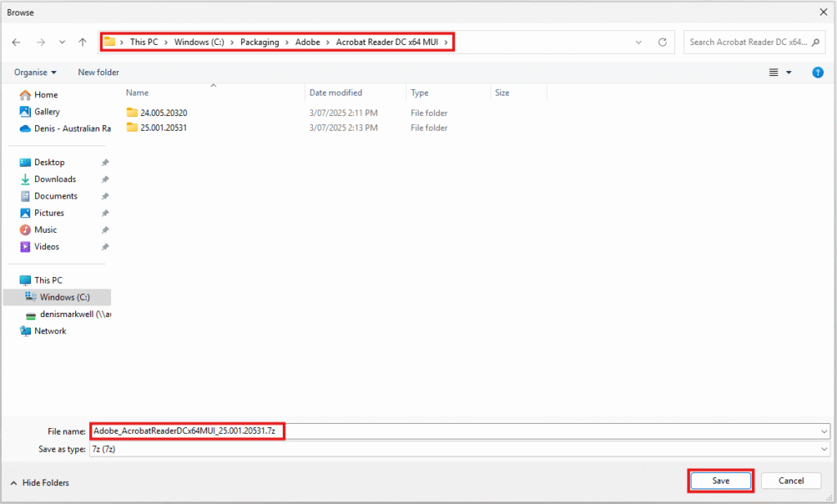Open the Help question mark icon
Viewport: 837px width, 504px height.
[817, 73]
